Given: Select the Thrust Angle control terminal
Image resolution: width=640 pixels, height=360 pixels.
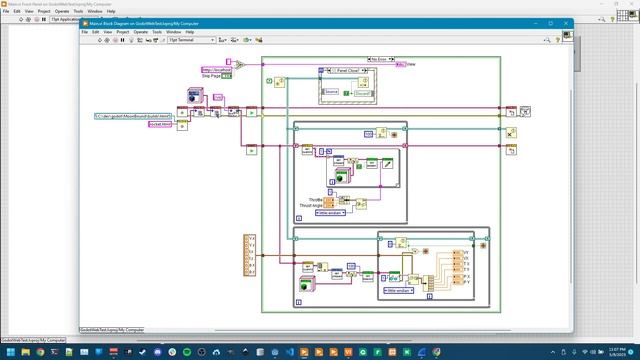Looking at the screenshot, I should 329,205.
